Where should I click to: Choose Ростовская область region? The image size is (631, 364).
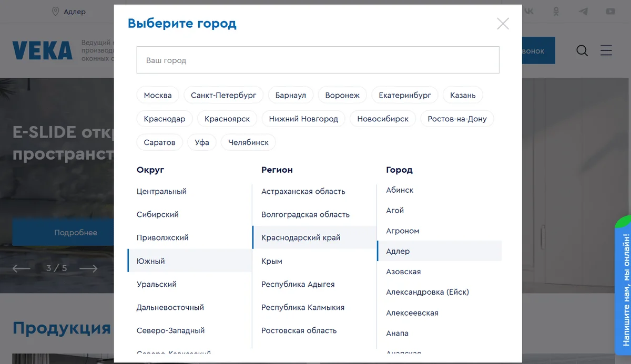click(x=314, y=330)
